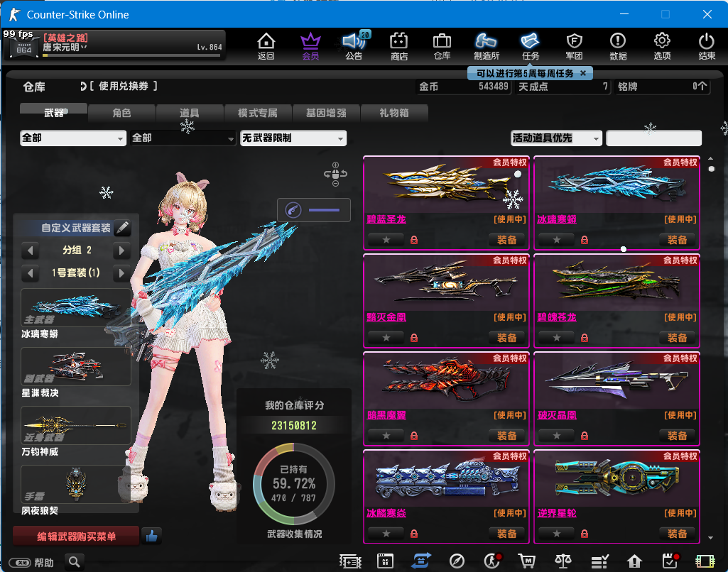
Task: Click 装备 button for 冰璃寒蝌 weapon
Action: (x=677, y=240)
